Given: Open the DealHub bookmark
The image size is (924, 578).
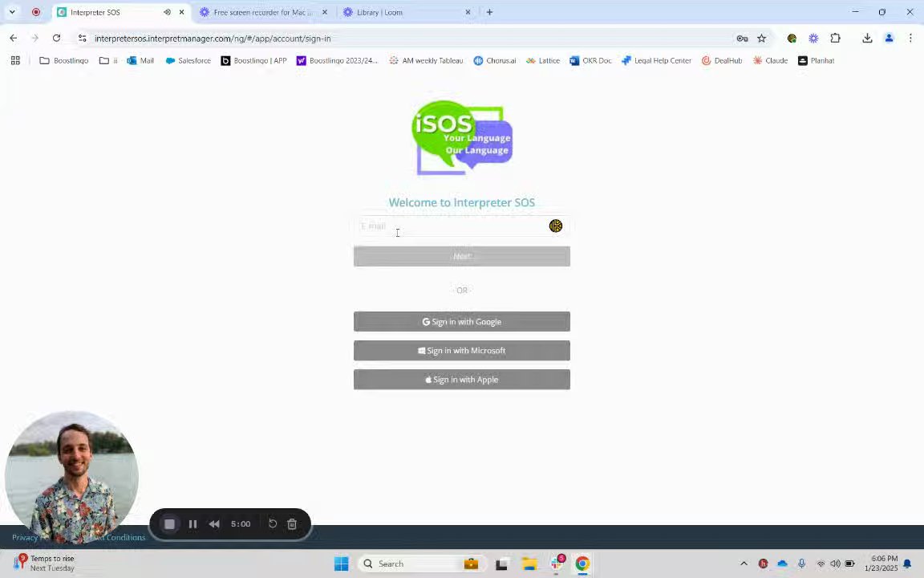Looking at the screenshot, I should tap(722, 60).
